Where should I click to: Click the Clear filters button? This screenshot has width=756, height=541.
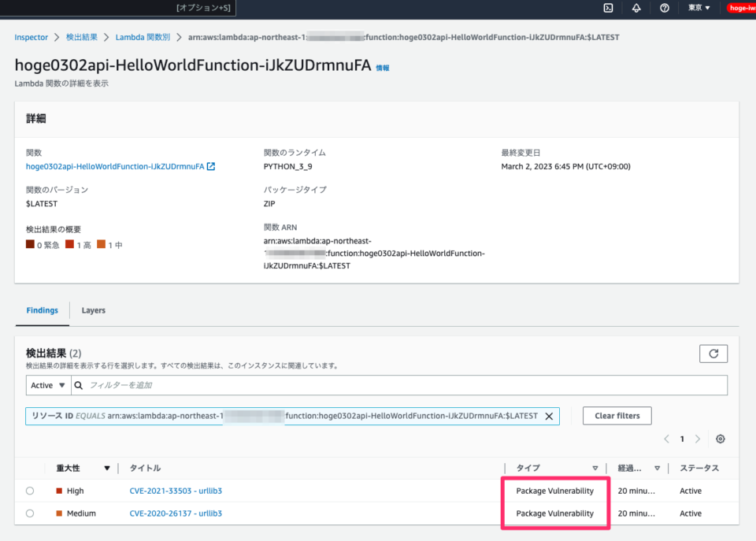coord(617,415)
